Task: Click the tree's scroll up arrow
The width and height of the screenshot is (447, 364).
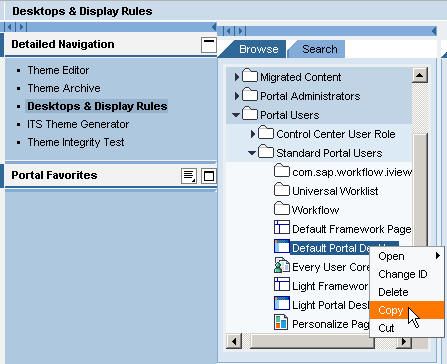Action: (420, 75)
